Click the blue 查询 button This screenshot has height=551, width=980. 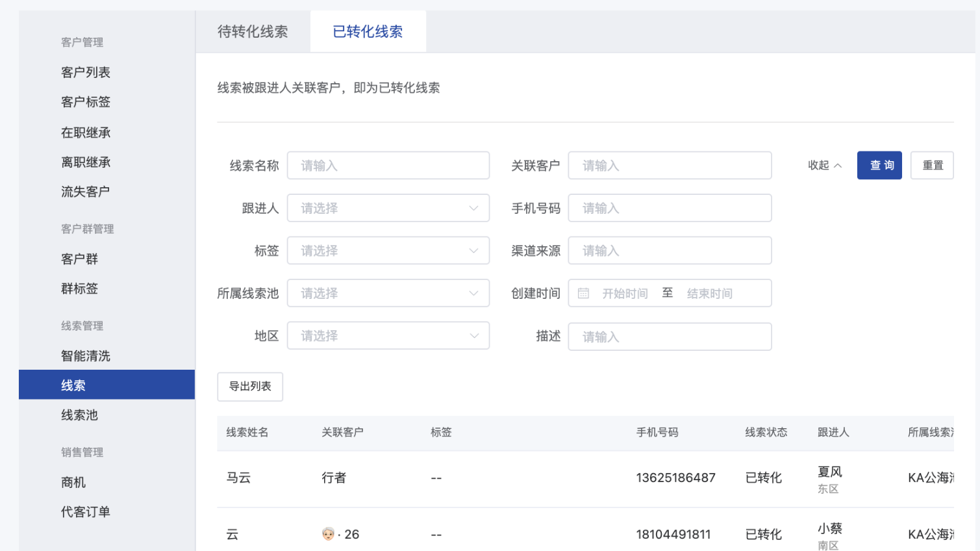click(879, 165)
